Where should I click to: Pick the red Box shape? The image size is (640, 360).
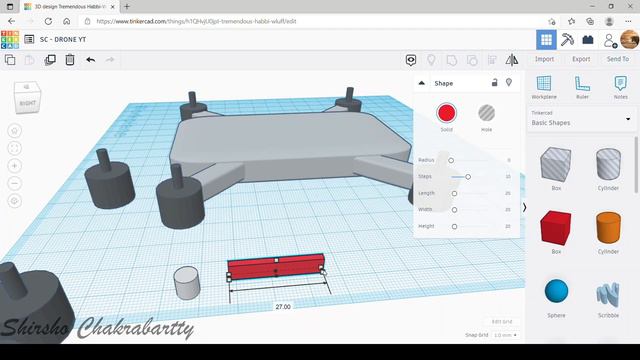click(556, 228)
